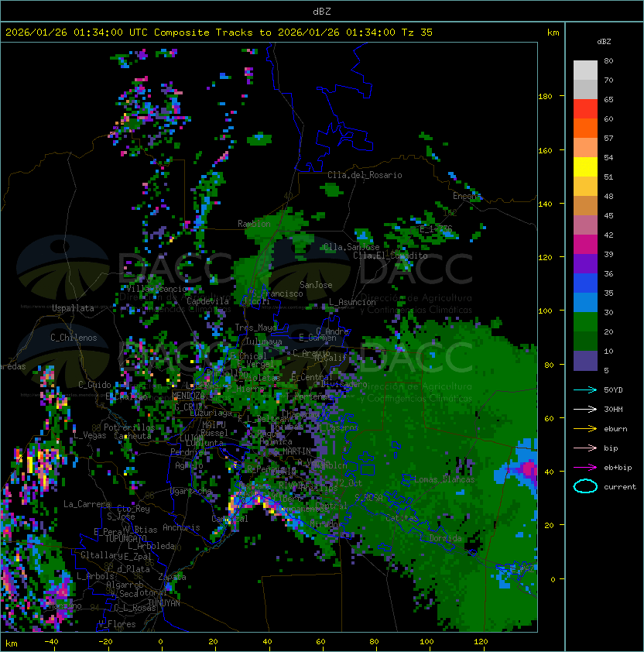Click the 'eburn' legend label
This screenshot has width=644, height=652.
coord(615,429)
